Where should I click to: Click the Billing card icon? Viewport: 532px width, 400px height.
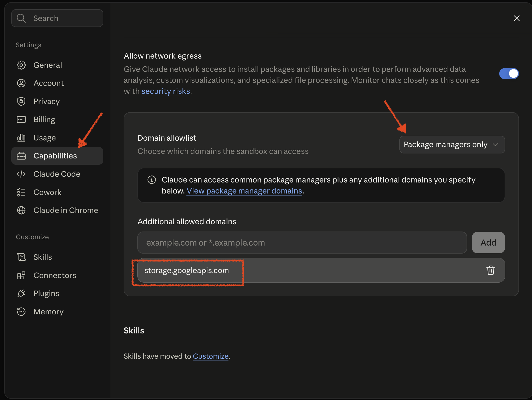click(x=21, y=119)
